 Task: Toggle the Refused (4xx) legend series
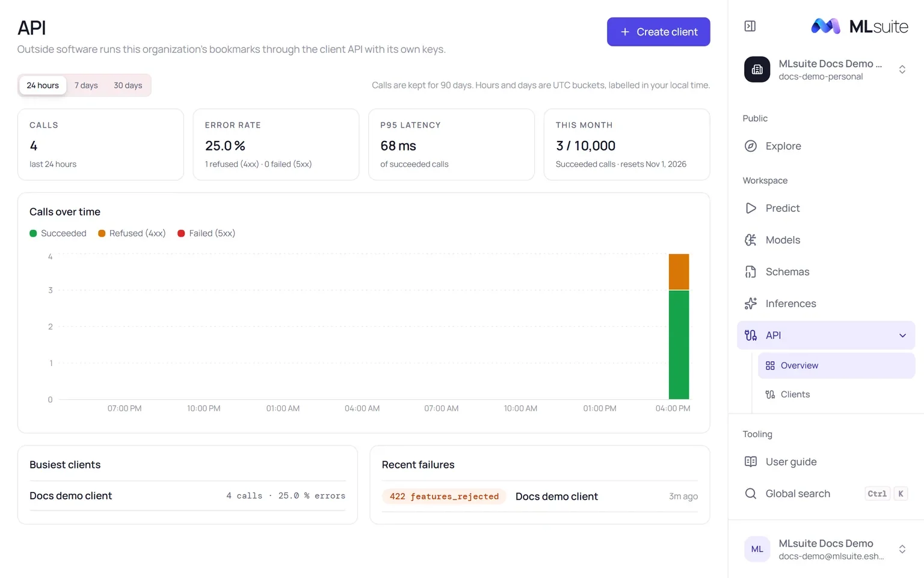click(x=132, y=233)
